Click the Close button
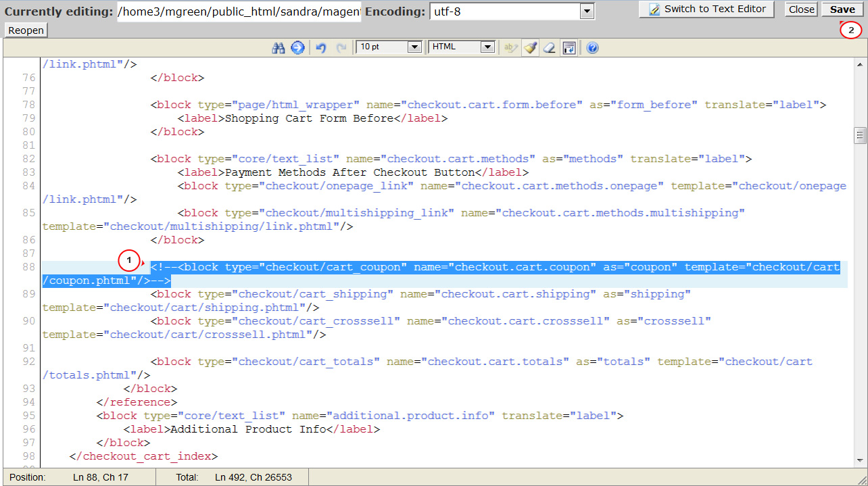868x486 pixels. point(802,9)
